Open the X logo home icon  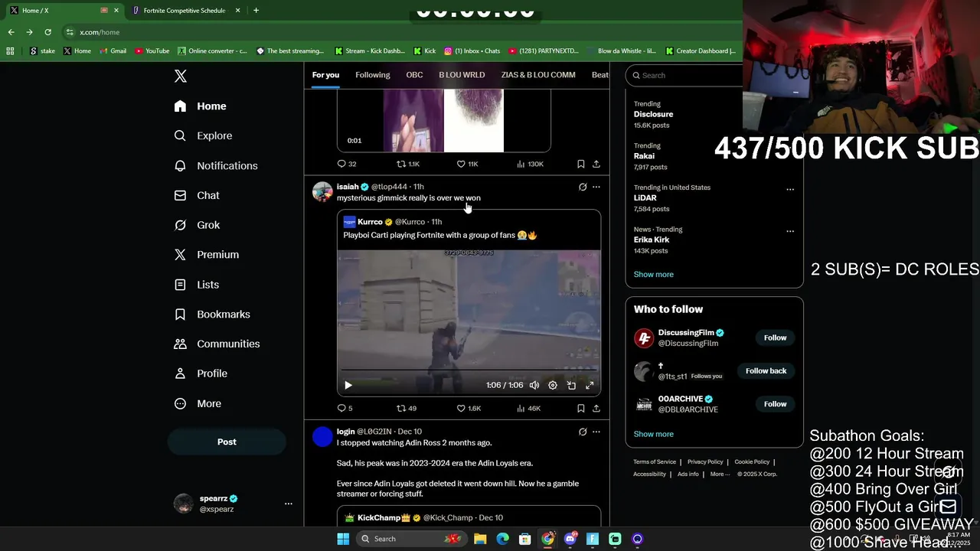pos(181,76)
